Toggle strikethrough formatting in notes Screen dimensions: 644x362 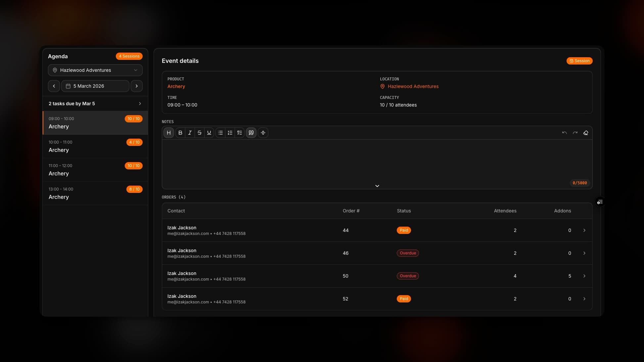pyautogui.click(x=200, y=133)
